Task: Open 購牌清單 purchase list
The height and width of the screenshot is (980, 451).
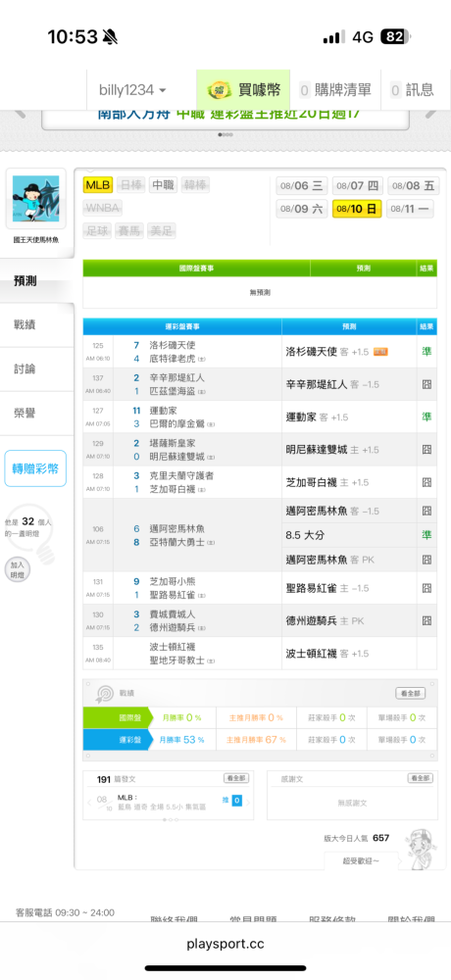Action: click(x=334, y=90)
